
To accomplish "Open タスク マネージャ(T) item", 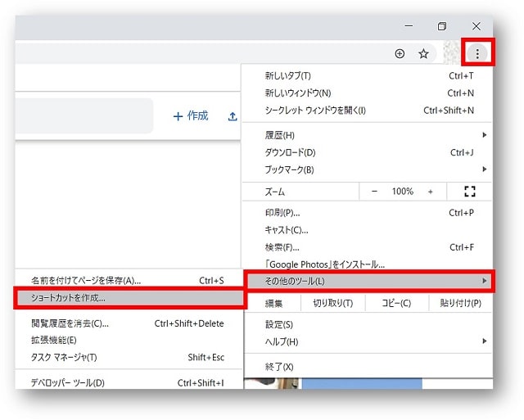I will (x=129, y=357).
